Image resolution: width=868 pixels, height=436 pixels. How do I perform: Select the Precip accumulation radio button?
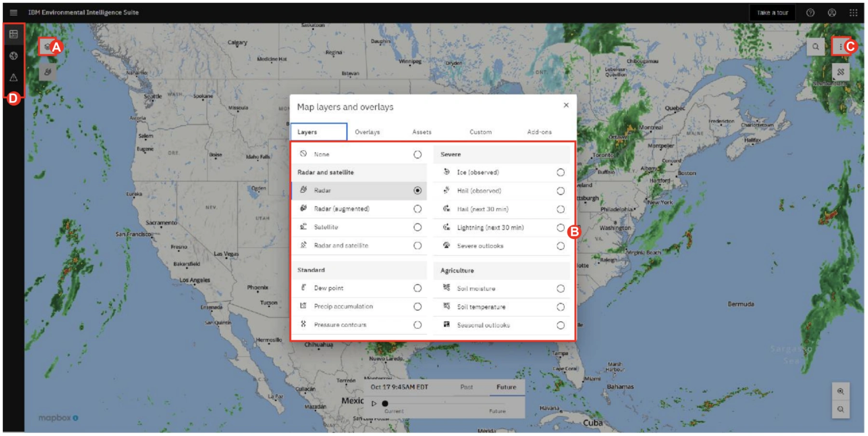pyautogui.click(x=418, y=307)
